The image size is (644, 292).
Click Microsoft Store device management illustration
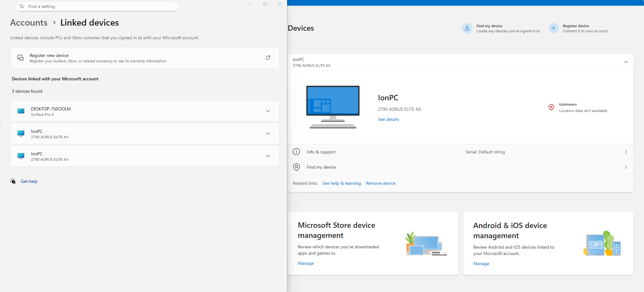coord(426,243)
